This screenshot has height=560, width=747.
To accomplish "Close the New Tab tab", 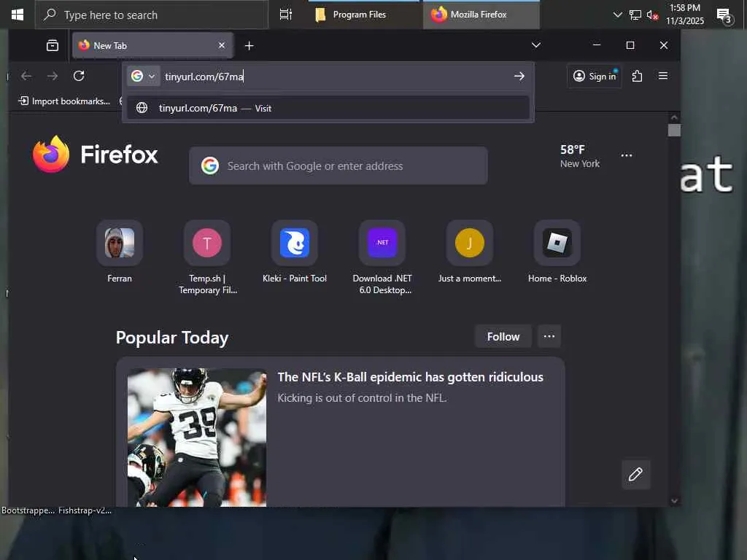I will point(222,45).
